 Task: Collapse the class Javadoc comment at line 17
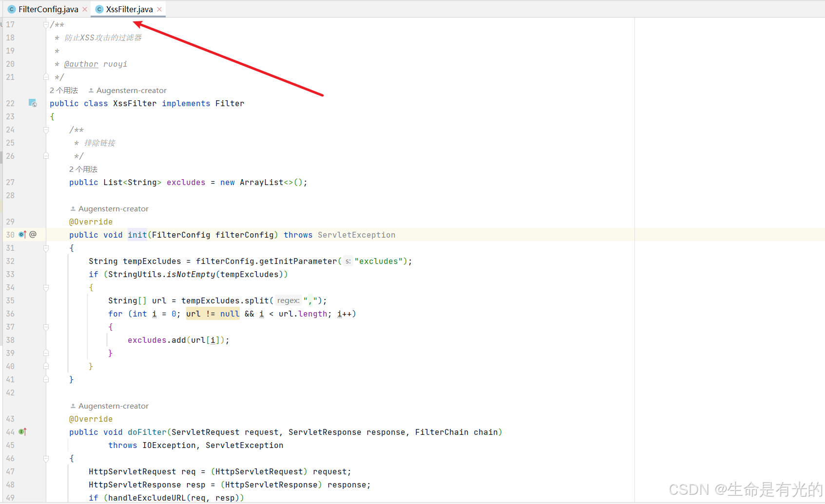coord(46,24)
